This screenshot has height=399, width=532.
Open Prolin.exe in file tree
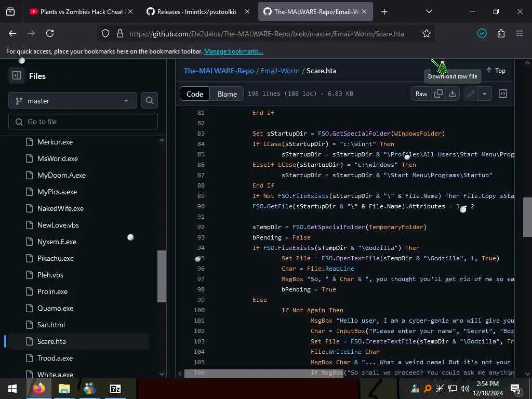click(52, 291)
